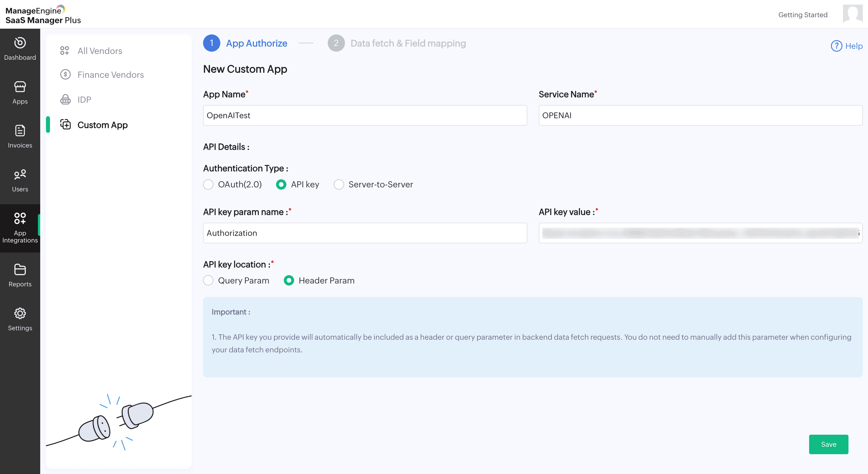Image resolution: width=868 pixels, height=474 pixels.
Task: Open Reports folder icon
Action: [x=20, y=269]
